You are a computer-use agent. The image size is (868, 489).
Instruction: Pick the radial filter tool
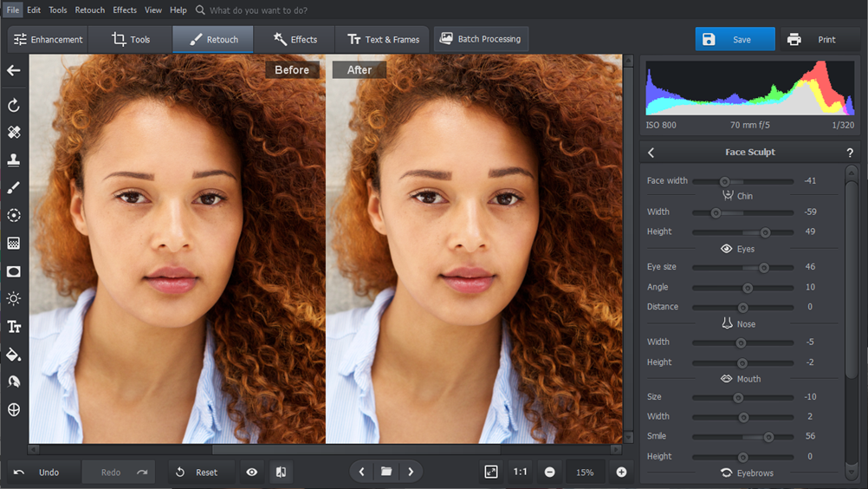(x=14, y=215)
